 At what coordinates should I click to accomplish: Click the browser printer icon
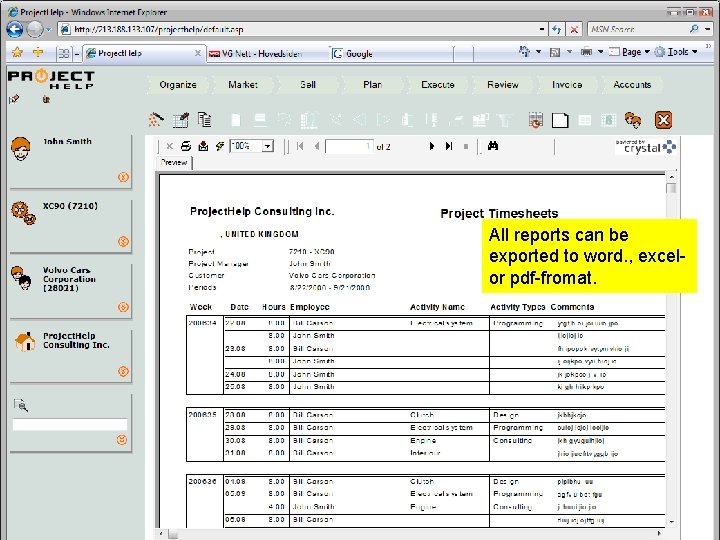[x=586, y=52]
